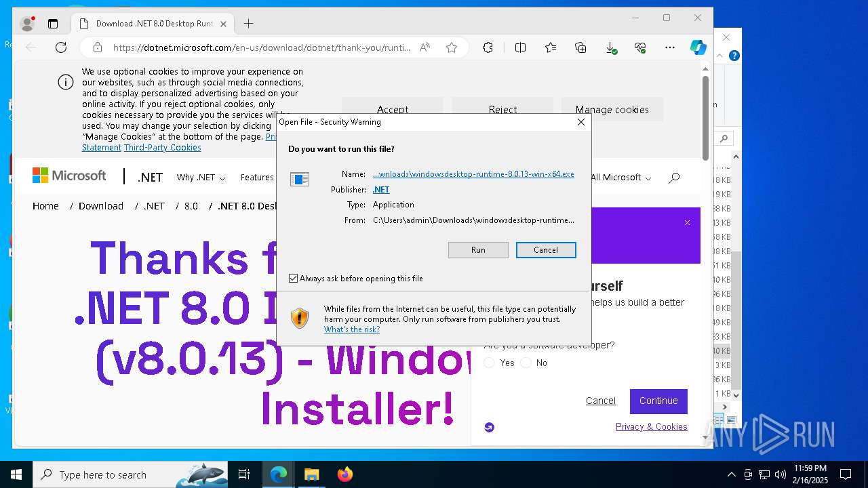Click Manage cookies button

pyautogui.click(x=612, y=109)
